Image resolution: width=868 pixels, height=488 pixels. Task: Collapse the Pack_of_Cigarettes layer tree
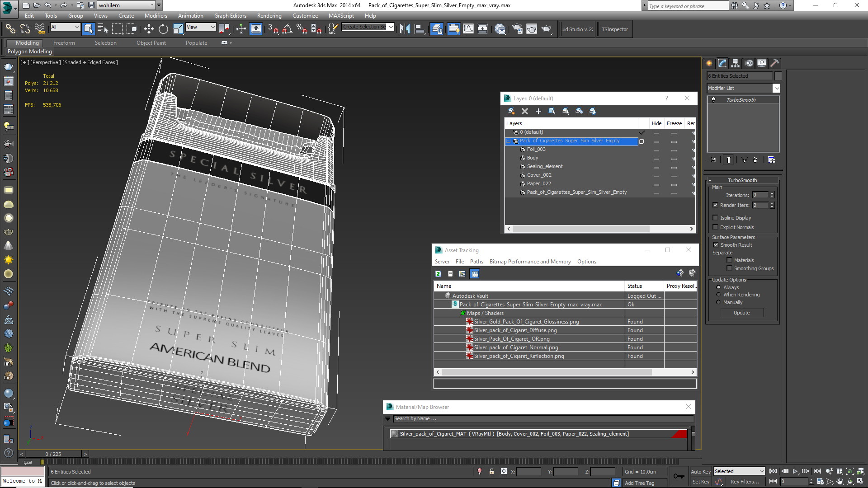(509, 141)
